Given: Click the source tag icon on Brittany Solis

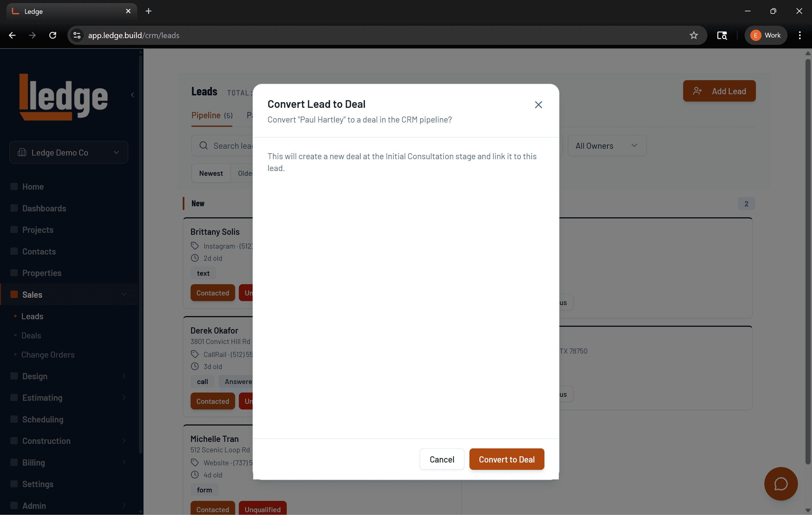Looking at the screenshot, I should 195,246.
